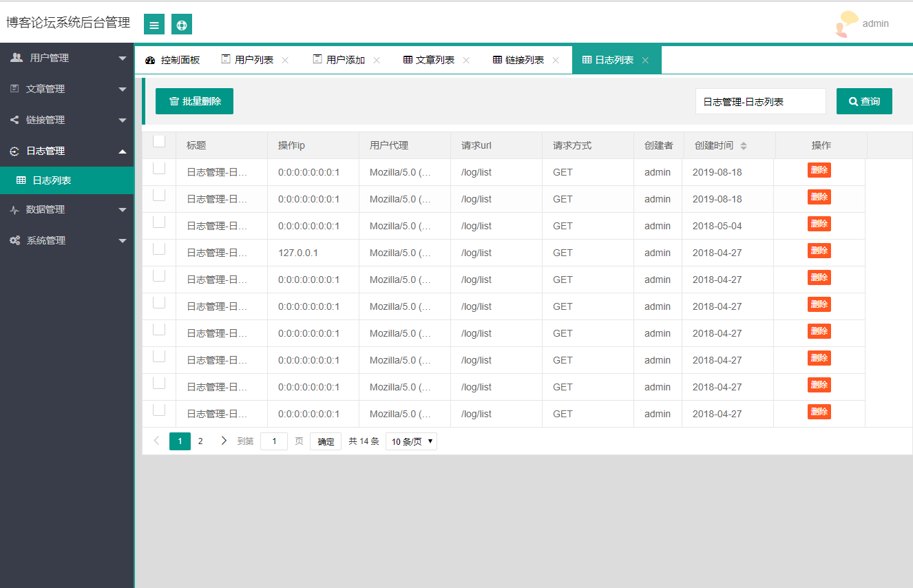
Task: Click the 查询 search button
Action: (864, 101)
